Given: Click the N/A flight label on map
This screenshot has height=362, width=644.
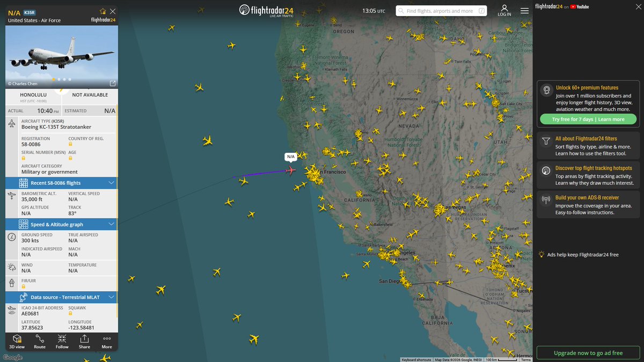Looking at the screenshot, I should [290, 157].
